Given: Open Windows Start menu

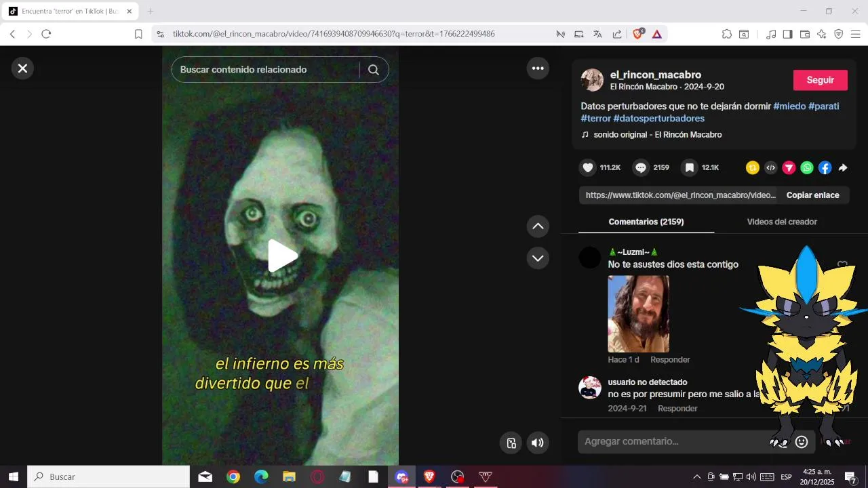Looking at the screenshot, I should (x=13, y=476).
